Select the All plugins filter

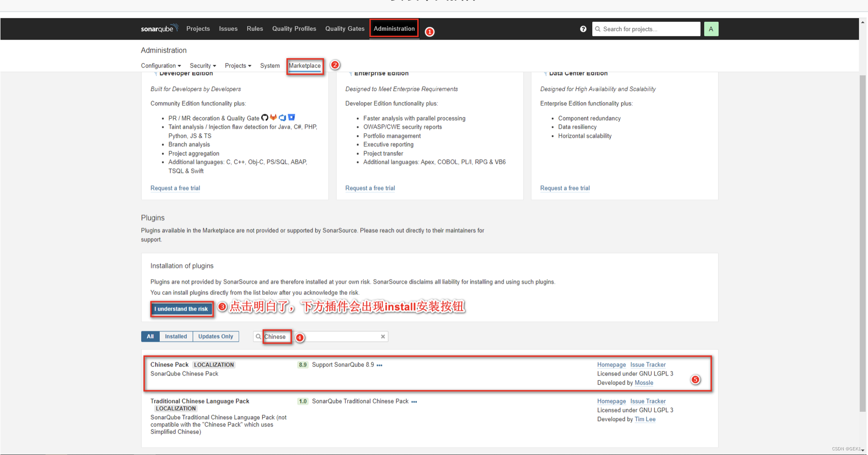(x=150, y=336)
